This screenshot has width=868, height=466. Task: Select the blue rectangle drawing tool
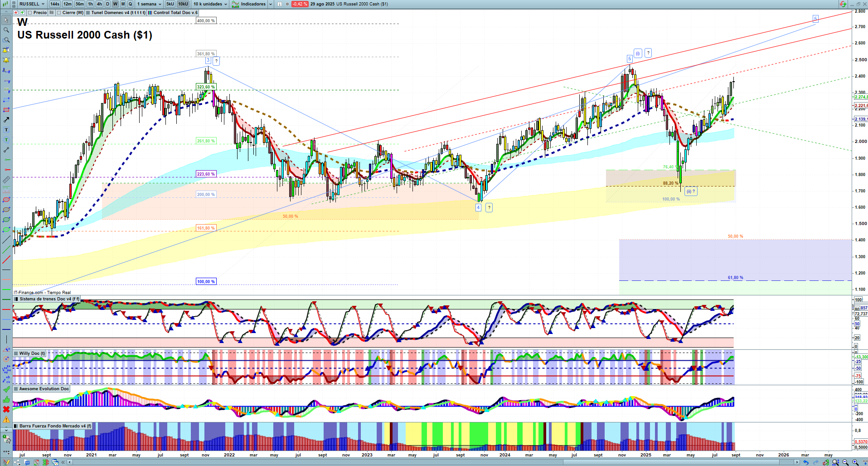point(6,100)
